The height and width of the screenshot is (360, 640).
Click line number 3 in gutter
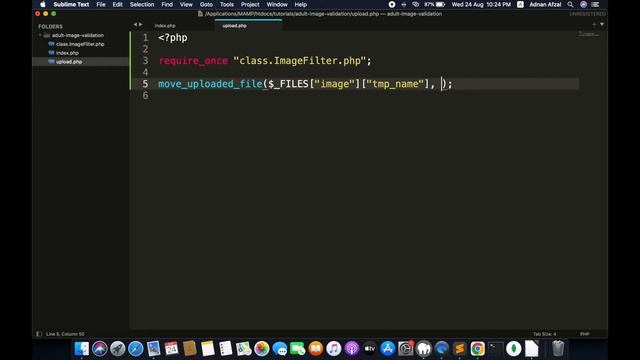(145, 61)
